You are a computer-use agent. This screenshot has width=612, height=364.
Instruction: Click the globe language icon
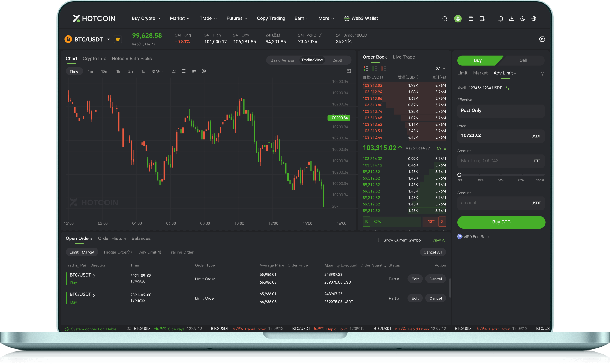tap(534, 19)
